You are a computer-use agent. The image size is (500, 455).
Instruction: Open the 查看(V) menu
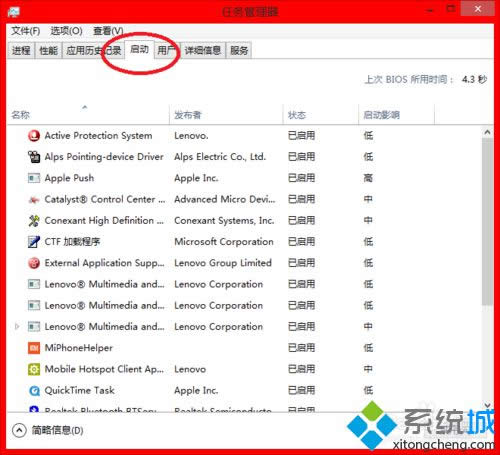tap(108, 31)
